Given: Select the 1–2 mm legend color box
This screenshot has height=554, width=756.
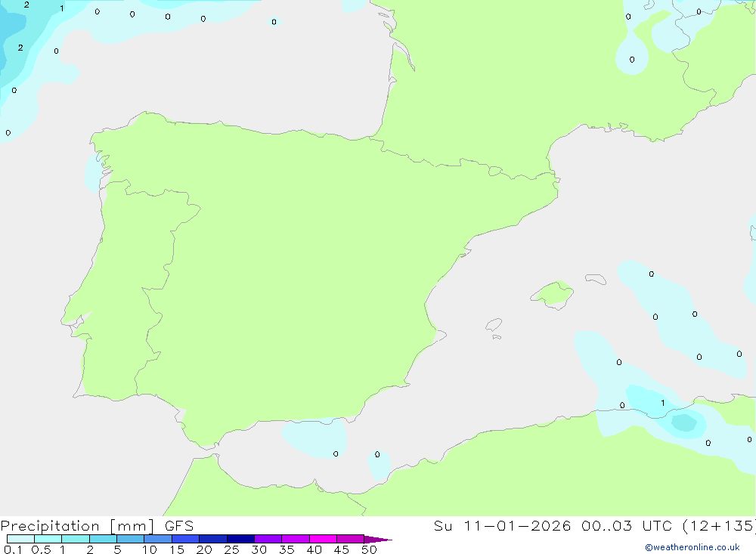Looking at the screenshot, I should 76,539.
